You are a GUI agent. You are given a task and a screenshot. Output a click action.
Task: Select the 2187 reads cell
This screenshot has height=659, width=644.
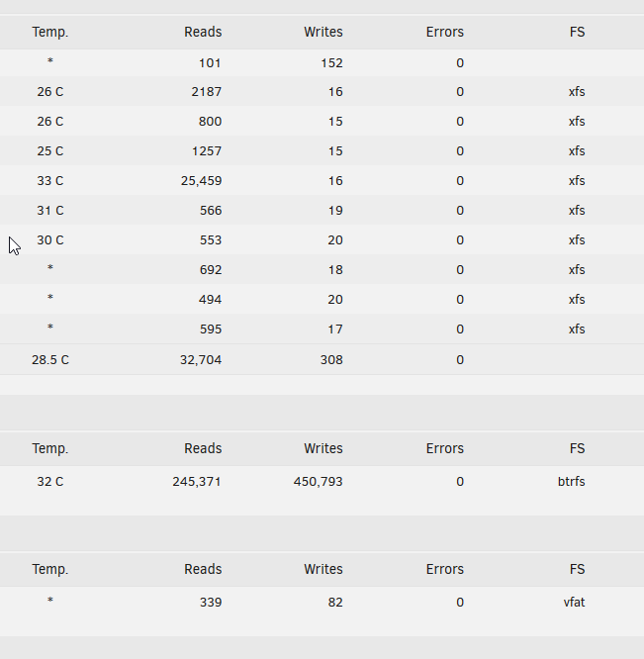[207, 92]
